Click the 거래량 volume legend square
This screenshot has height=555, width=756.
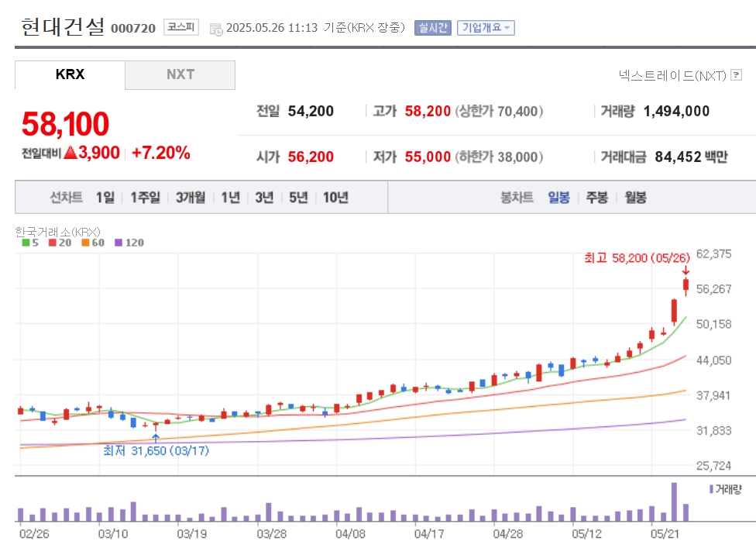click(711, 489)
